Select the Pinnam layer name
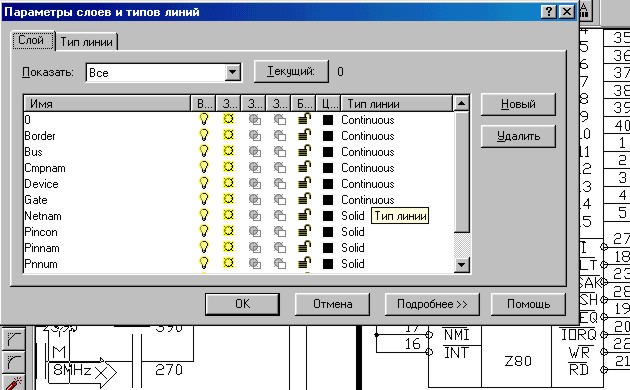The image size is (630, 390). coord(42,248)
